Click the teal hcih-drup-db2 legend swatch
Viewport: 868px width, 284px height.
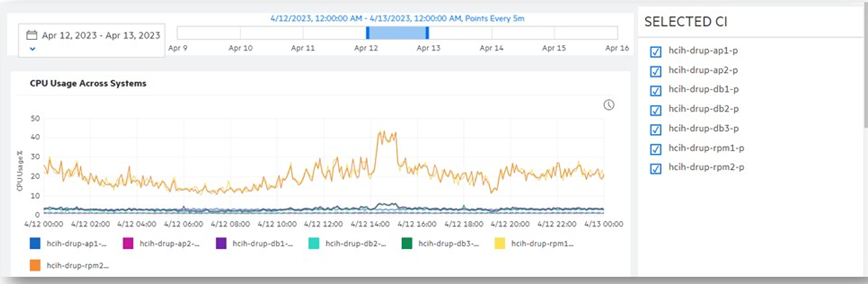314,243
